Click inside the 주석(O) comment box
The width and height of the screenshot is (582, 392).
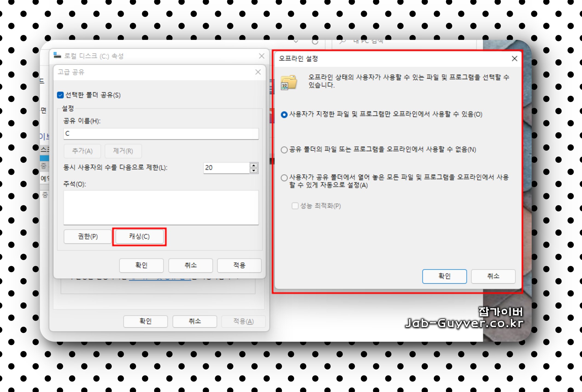161,208
